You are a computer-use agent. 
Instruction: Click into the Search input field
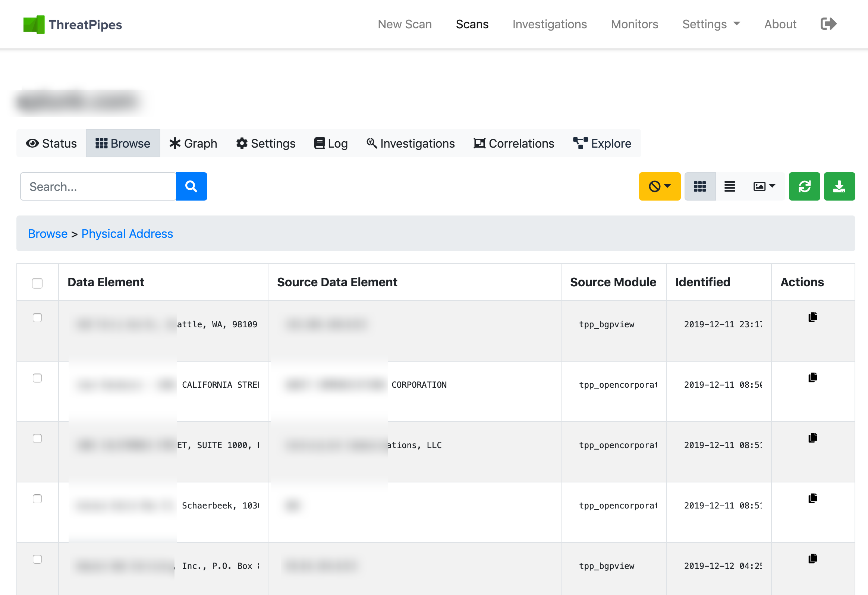click(x=98, y=186)
